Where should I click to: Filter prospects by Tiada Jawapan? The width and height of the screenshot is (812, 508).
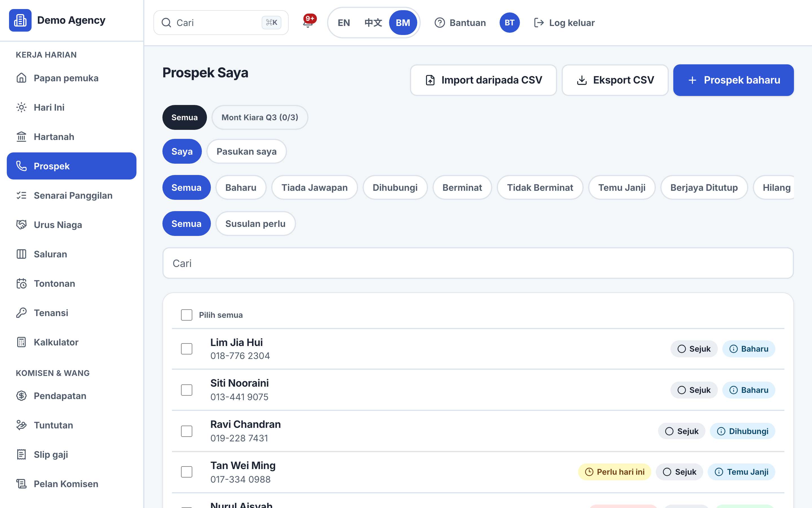click(x=314, y=187)
